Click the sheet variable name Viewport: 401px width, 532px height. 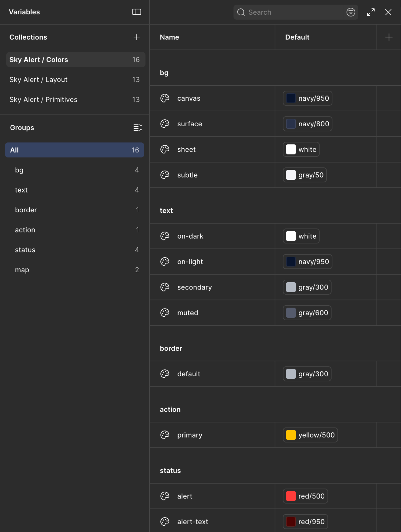186,149
